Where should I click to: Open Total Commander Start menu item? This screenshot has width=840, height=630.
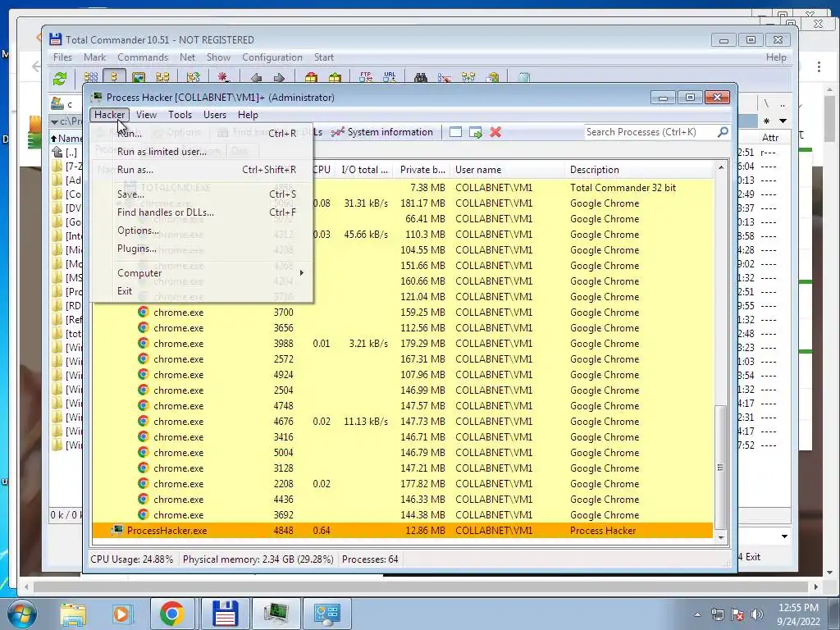click(323, 57)
